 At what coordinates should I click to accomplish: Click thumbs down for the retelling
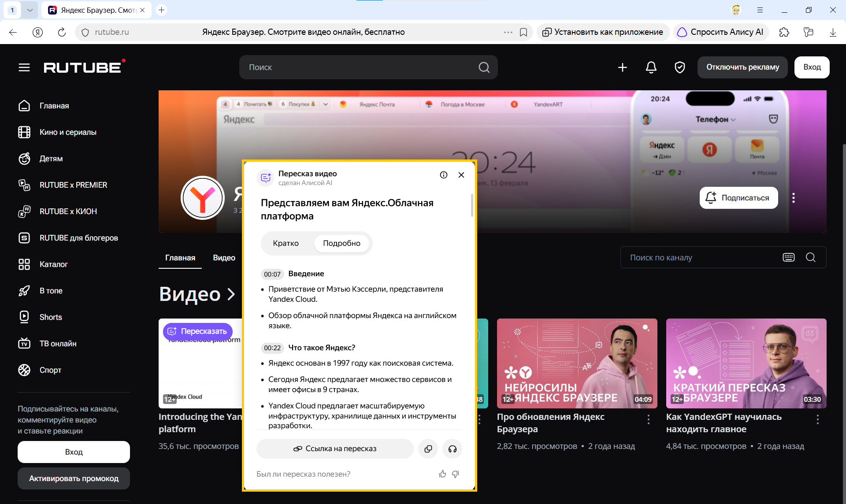(456, 474)
